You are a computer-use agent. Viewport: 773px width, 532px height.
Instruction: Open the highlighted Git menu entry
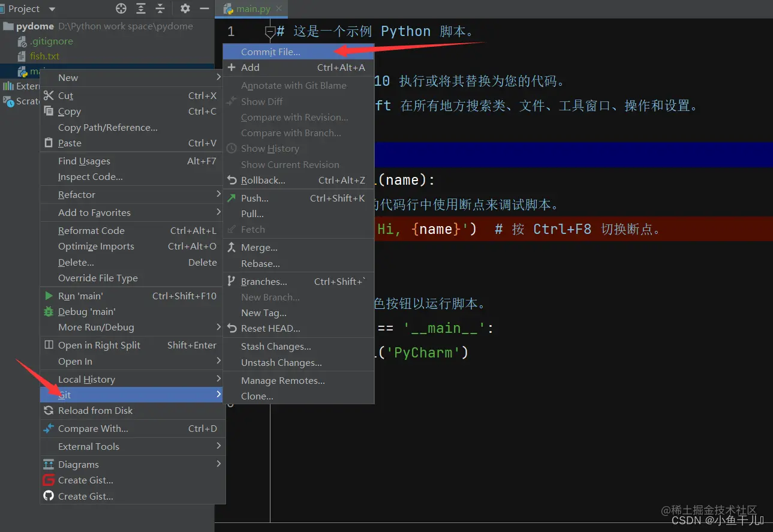[x=133, y=395]
